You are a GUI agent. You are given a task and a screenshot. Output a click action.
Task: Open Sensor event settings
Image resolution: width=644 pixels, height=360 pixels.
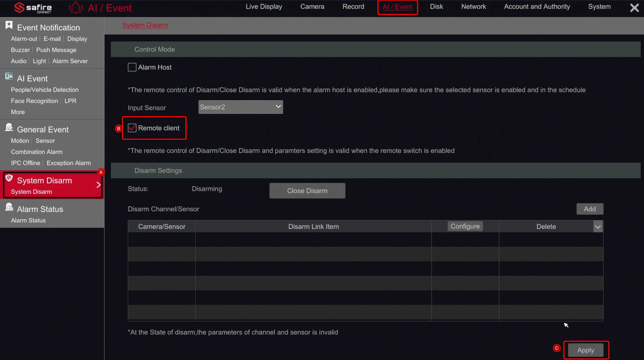coord(45,141)
